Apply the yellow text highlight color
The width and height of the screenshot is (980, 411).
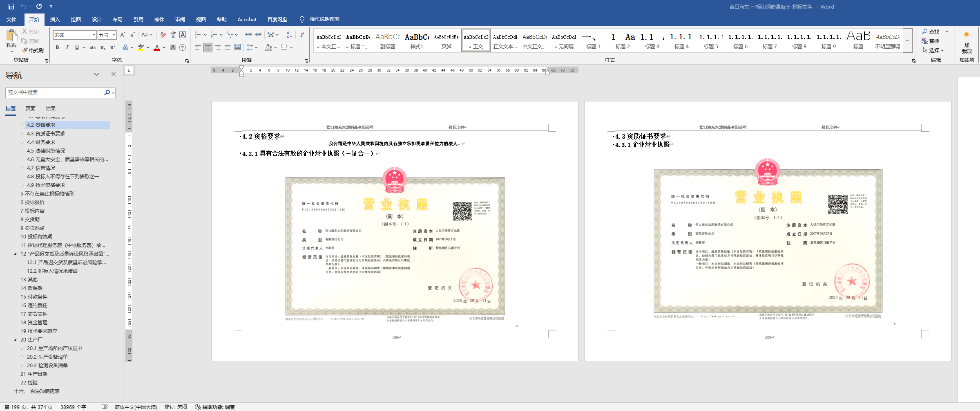pos(141,47)
